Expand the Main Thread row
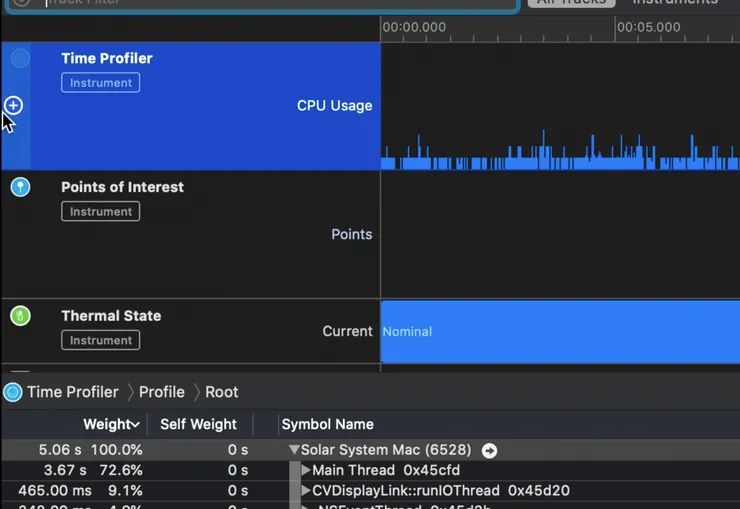 point(306,470)
